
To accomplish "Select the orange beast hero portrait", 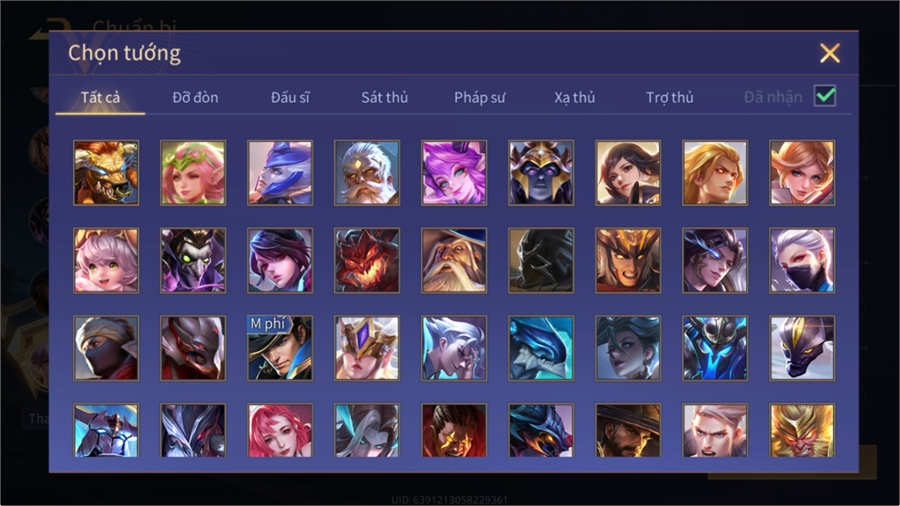I will point(106,173).
